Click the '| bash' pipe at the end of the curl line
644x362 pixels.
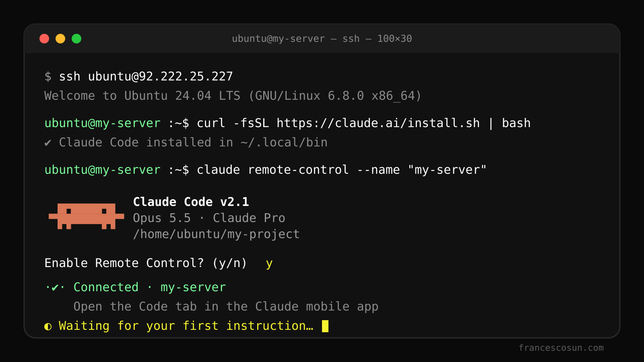pos(509,123)
